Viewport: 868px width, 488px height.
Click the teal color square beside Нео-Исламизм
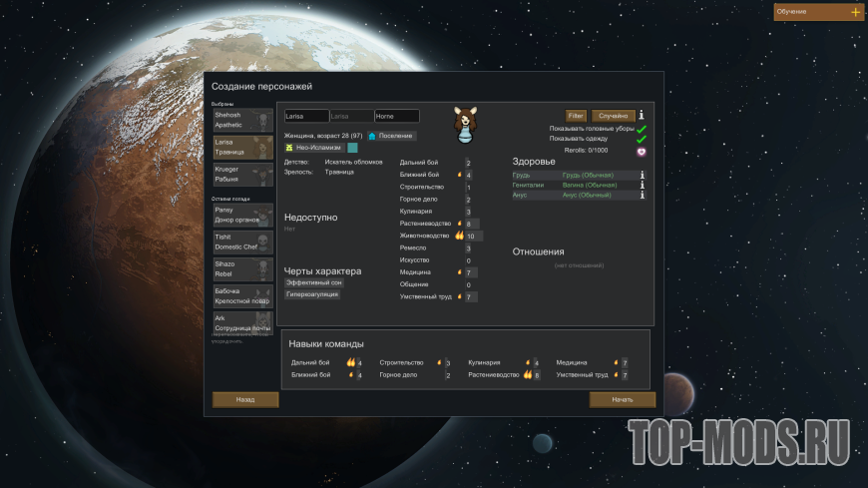tap(352, 148)
